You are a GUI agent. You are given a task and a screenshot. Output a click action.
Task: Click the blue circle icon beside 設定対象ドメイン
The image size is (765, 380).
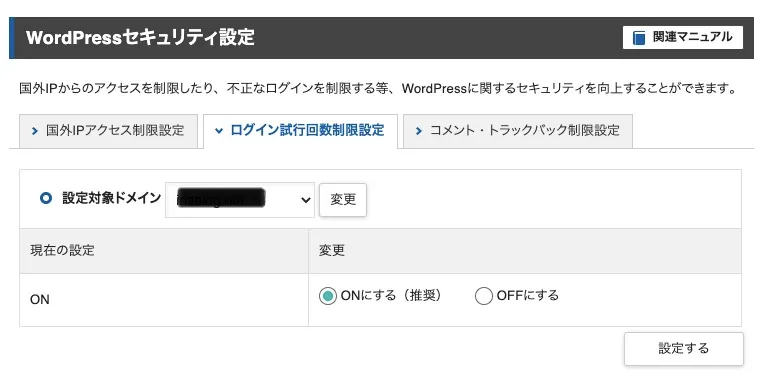(x=46, y=199)
